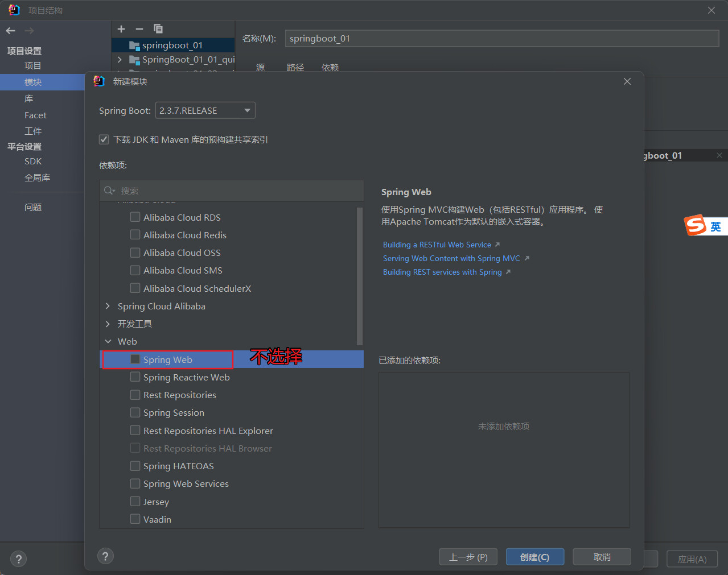Check Rest Repositories HAL Explorer
Viewport: 728px width, 575px height.
coord(135,430)
